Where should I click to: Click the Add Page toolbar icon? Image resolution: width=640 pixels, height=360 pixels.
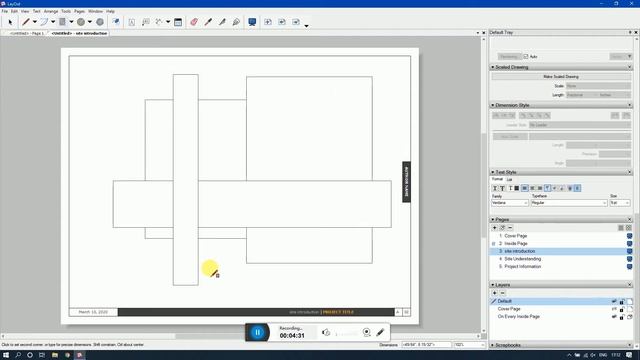(268, 22)
